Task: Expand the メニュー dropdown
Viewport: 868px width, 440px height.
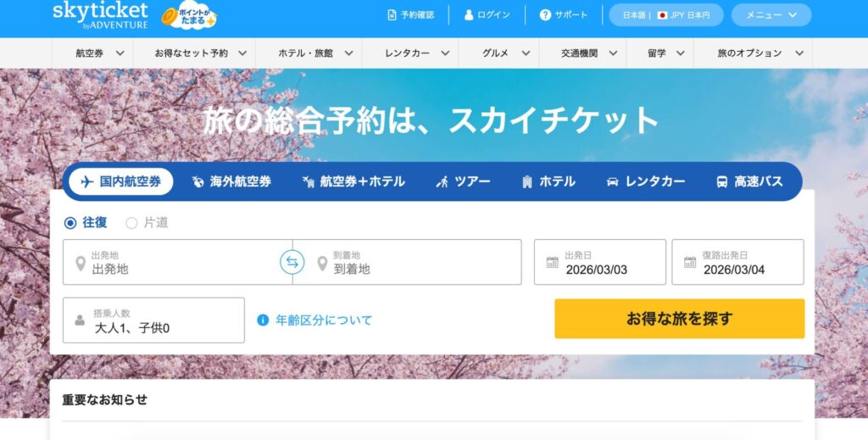Action: [771, 15]
